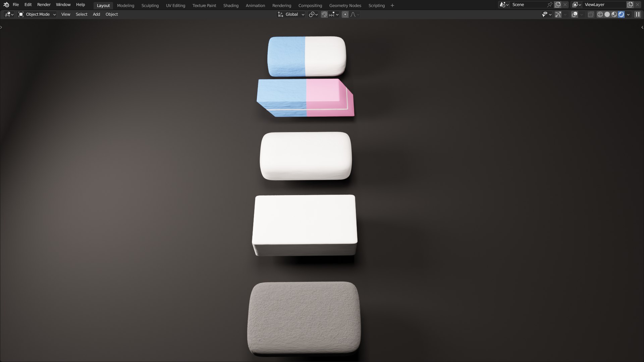Select the blue and pink beveled eraser

point(305,98)
